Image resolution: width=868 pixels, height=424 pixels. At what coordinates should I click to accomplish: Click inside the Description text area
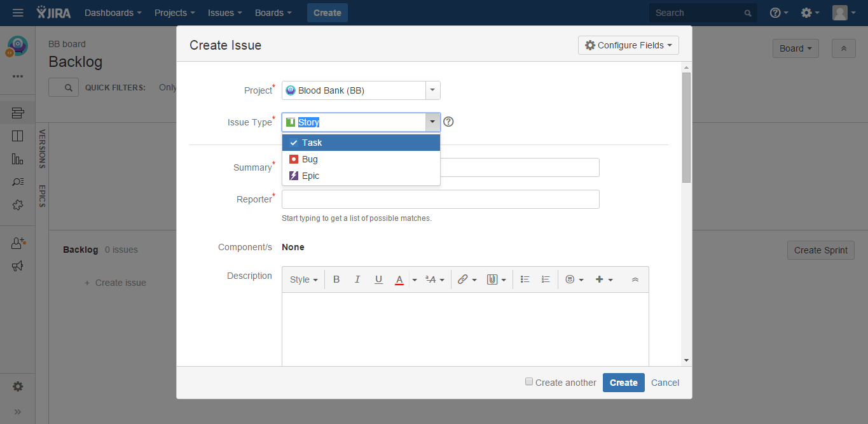(x=465, y=329)
